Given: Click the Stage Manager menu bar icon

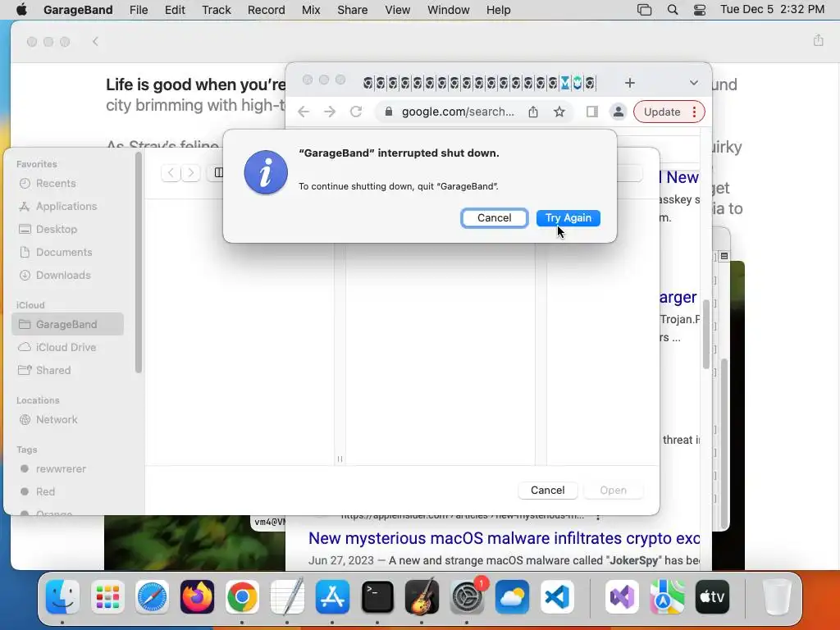Looking at the screenshot, I should [645, 10].
